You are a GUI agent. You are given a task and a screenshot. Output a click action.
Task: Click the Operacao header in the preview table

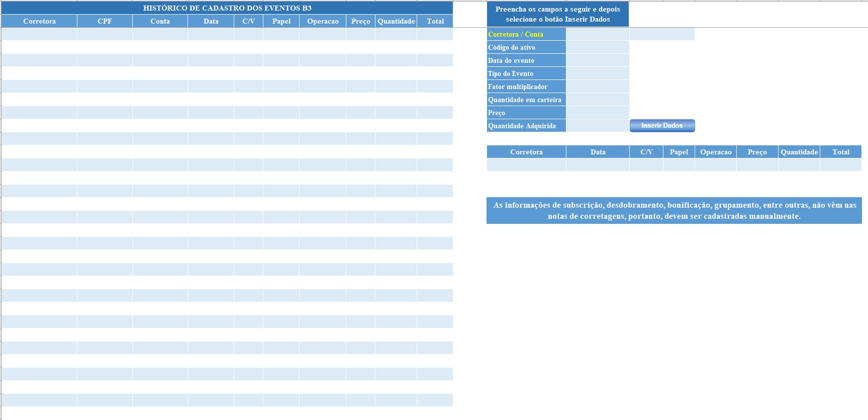click(x=716, y=152)
